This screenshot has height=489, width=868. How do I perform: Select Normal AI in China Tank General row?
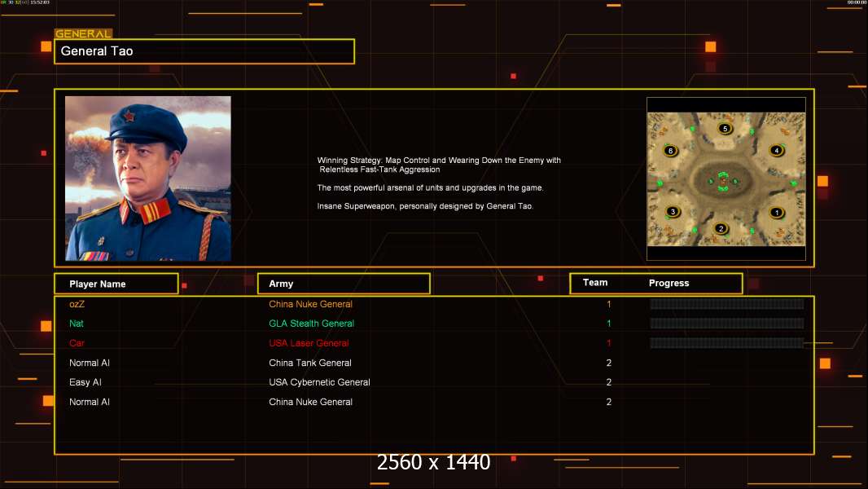click(89, 363)
